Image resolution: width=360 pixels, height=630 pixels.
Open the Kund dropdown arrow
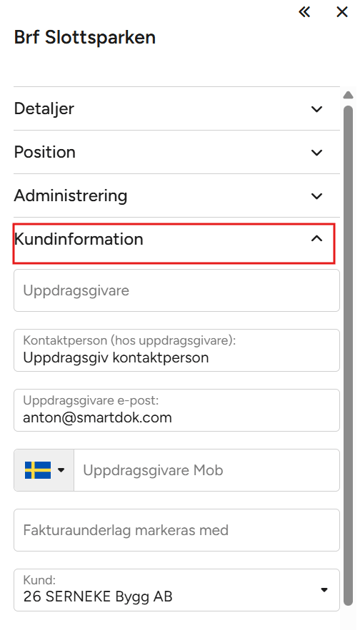point(324,590)
